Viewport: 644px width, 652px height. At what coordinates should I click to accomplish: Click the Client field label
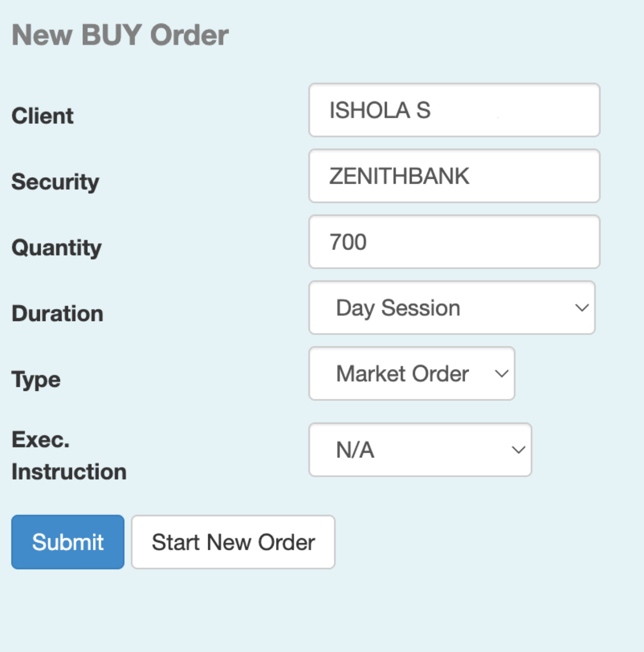point(42,116)
